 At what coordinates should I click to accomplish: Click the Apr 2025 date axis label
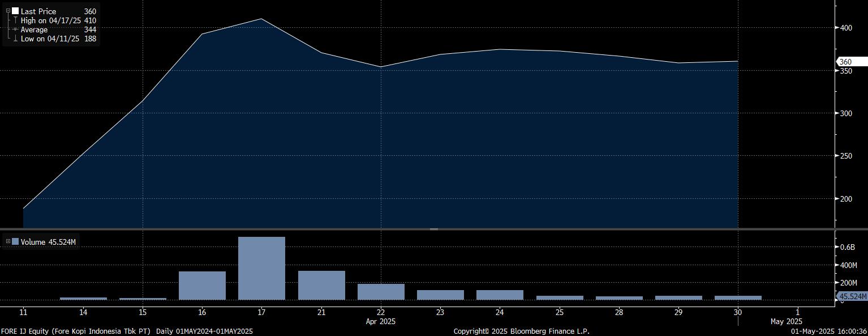pyautogui.click(x=381, y=321)
